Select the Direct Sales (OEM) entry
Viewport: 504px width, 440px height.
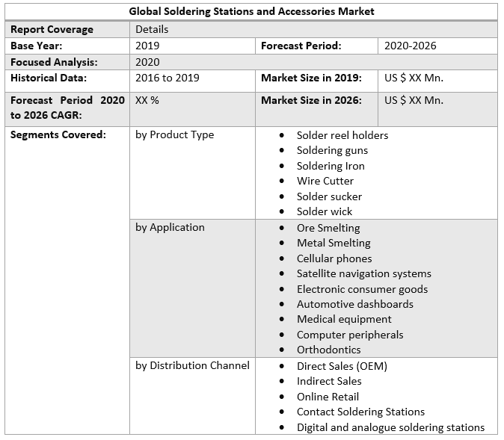pos(342,366)
